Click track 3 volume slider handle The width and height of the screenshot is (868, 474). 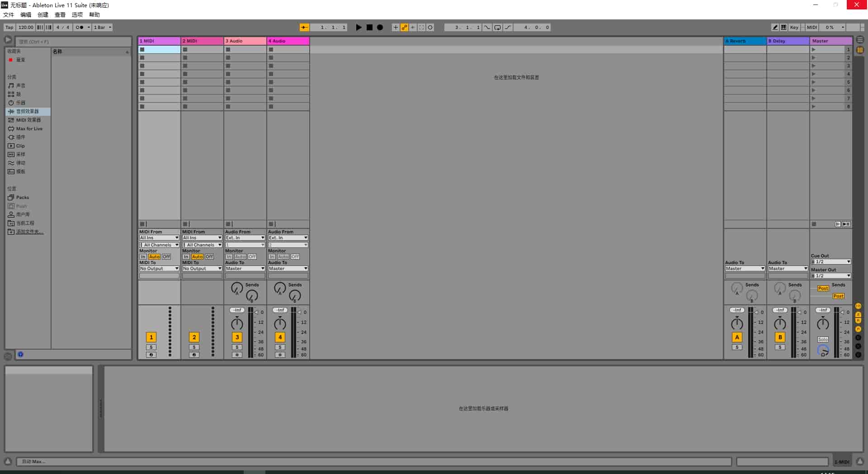[x=256, y=313]
